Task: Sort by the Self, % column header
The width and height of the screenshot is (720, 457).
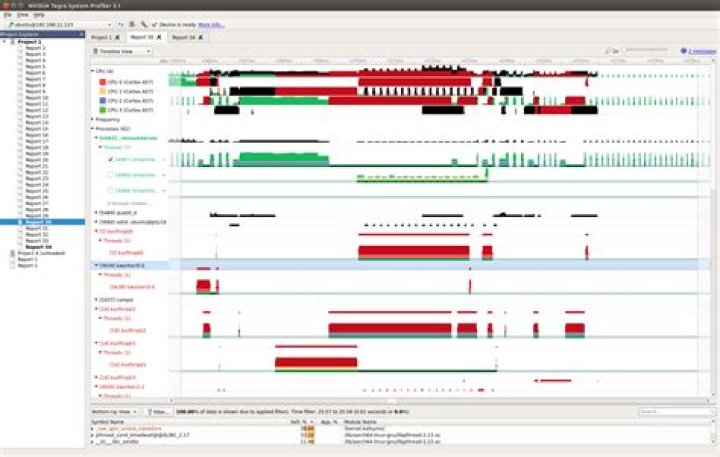Action: tap(302, 422)
